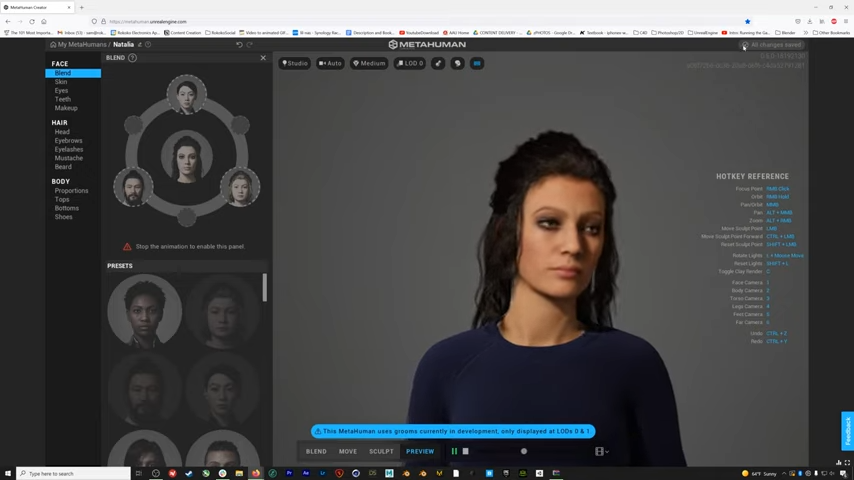Open the Medium quality dropdown
Image resolution: width=854 pixels, height=480 pixels.
click(369, 63)
